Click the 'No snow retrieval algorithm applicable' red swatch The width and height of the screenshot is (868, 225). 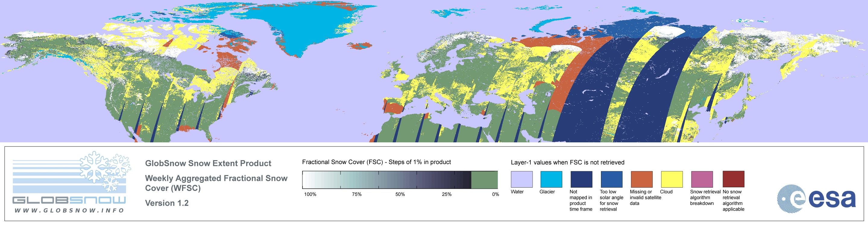point(734,179)
